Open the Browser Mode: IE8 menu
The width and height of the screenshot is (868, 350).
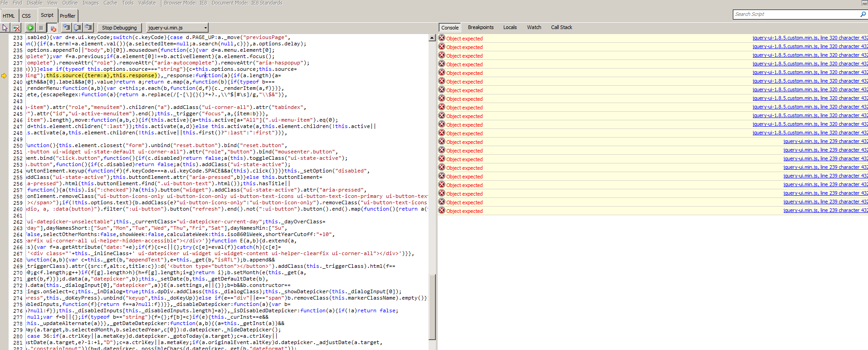tap(185, 3)
